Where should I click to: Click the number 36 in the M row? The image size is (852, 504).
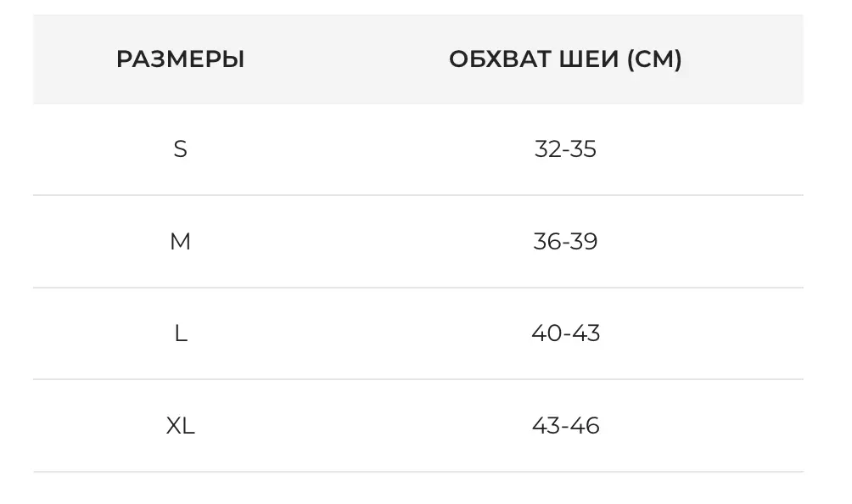click(x=547, y=242)
